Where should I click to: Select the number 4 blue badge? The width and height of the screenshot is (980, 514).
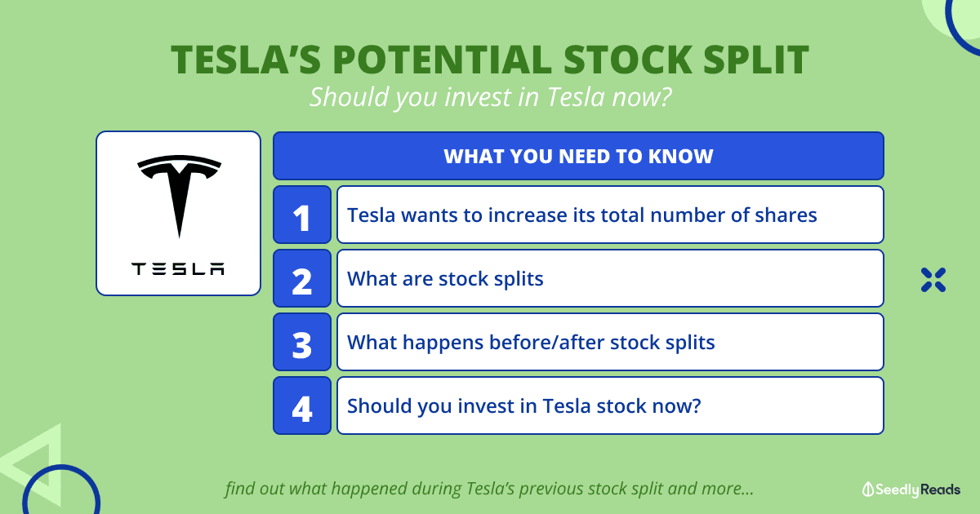[302, 405]
